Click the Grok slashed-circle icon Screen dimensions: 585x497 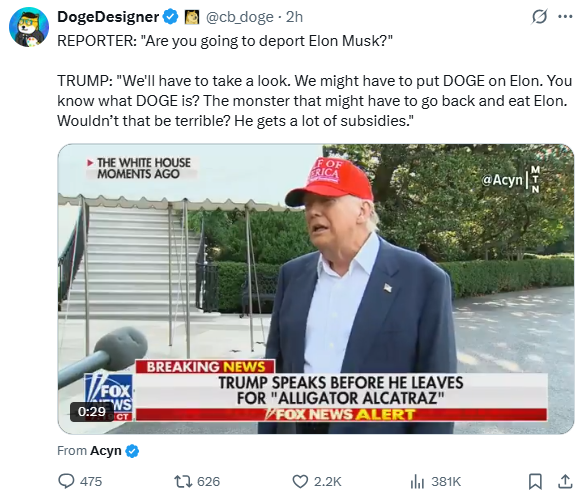pyautogui.click(x=539, y=17)
